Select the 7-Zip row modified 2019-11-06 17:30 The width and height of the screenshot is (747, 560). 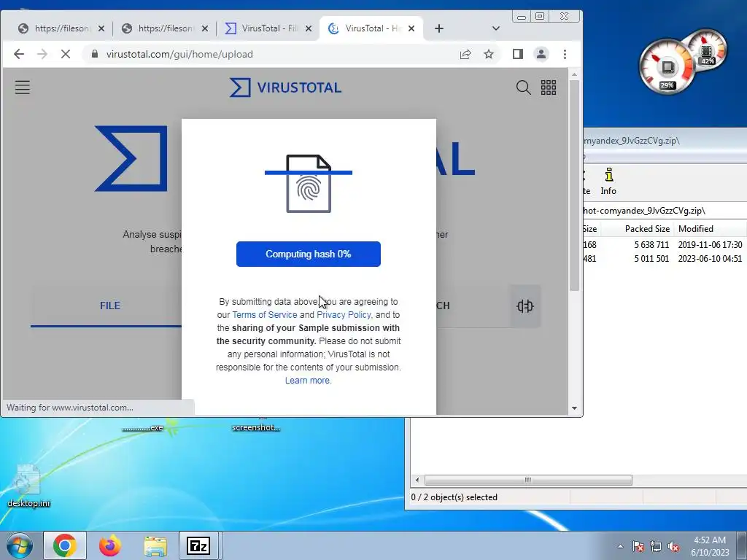point(665,245)
